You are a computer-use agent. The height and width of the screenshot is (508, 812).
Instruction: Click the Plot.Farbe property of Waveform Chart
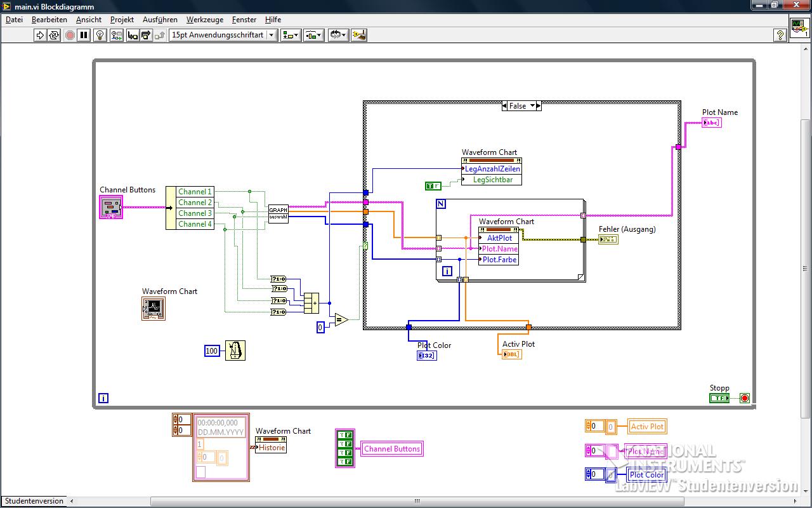tap(499, 260)
